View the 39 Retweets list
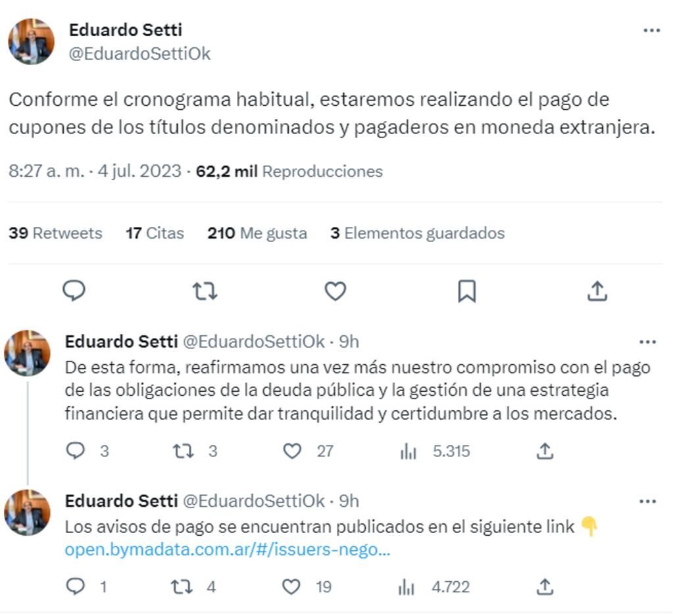 point(55,233)
